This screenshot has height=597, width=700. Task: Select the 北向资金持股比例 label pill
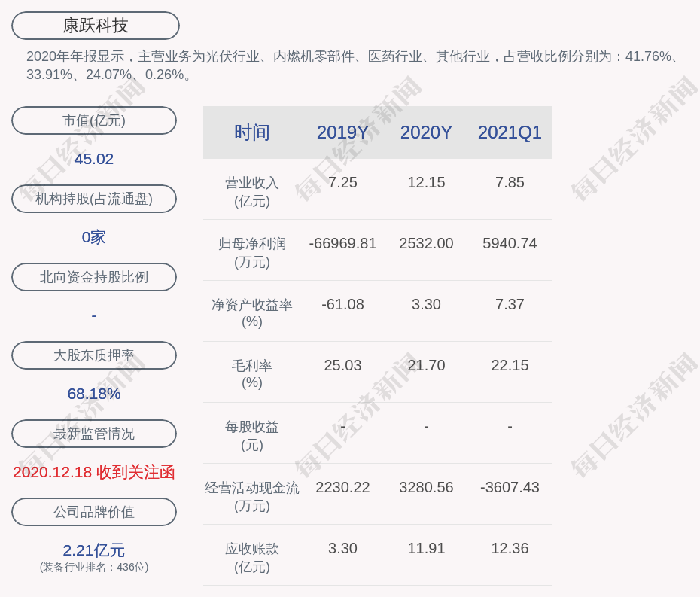[94, 277]
